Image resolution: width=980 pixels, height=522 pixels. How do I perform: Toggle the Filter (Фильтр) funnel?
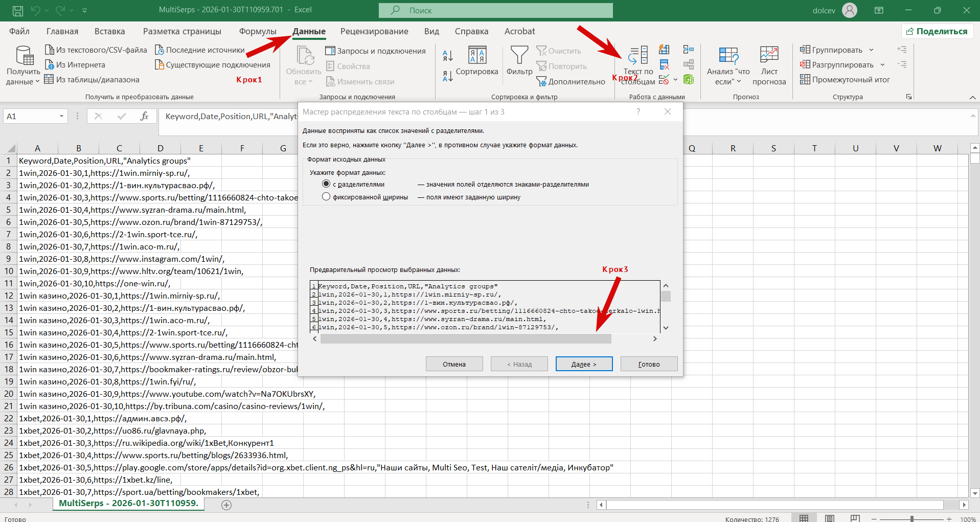tap(519, 61)
